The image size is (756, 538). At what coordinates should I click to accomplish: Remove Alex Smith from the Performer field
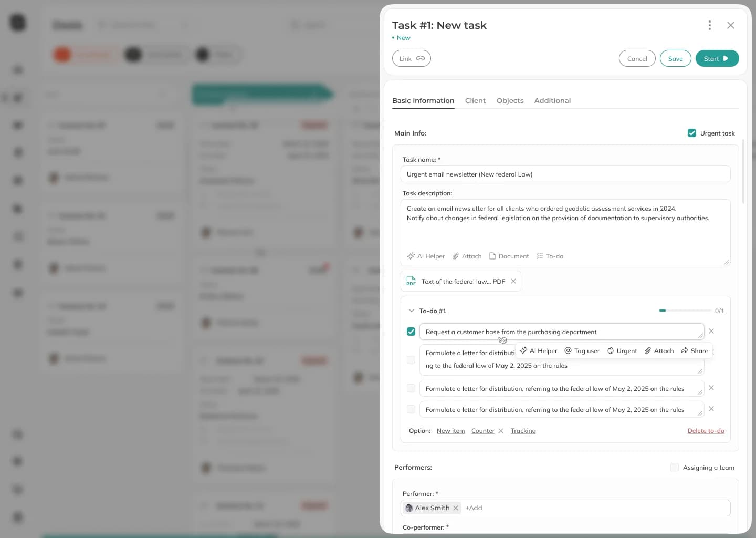pos(456,508)
